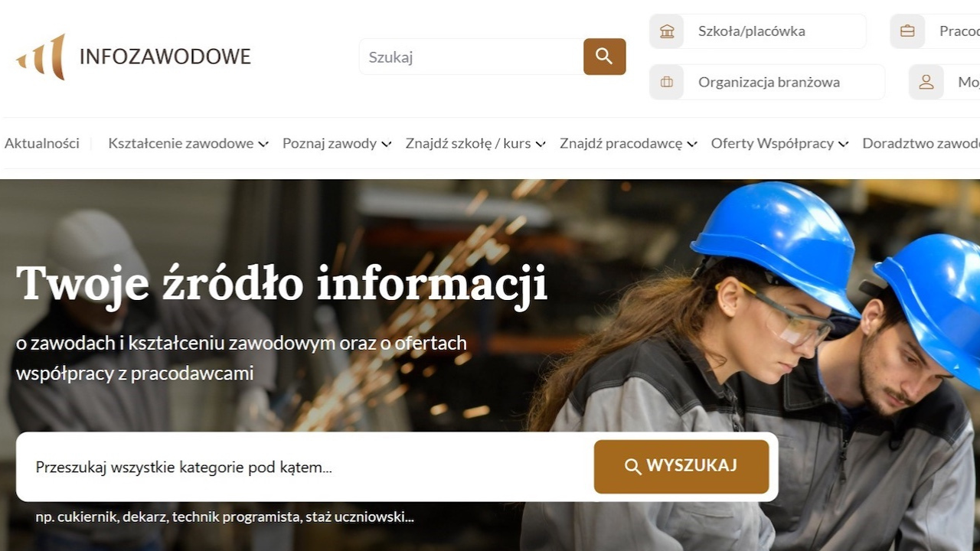The width and height of the screenshot is (980, 551).
Task: Expand the Poznaj zawody dropdown
Action: point(337,143)
